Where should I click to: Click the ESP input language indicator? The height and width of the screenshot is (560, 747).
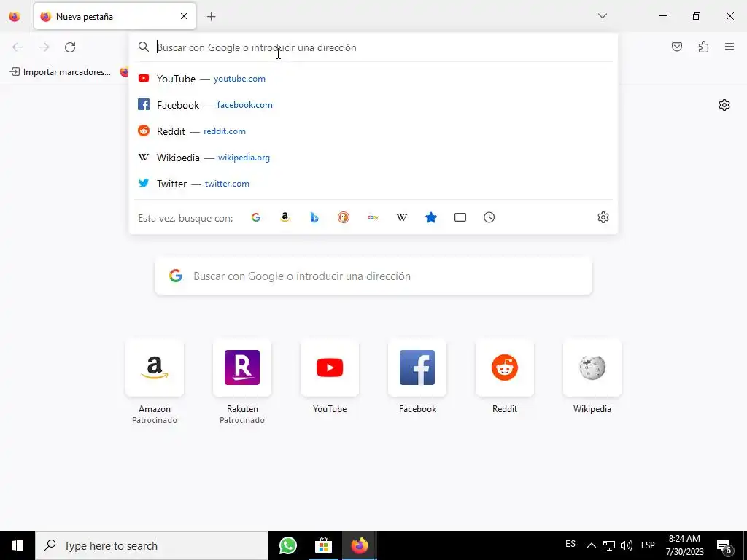point(648,545)
